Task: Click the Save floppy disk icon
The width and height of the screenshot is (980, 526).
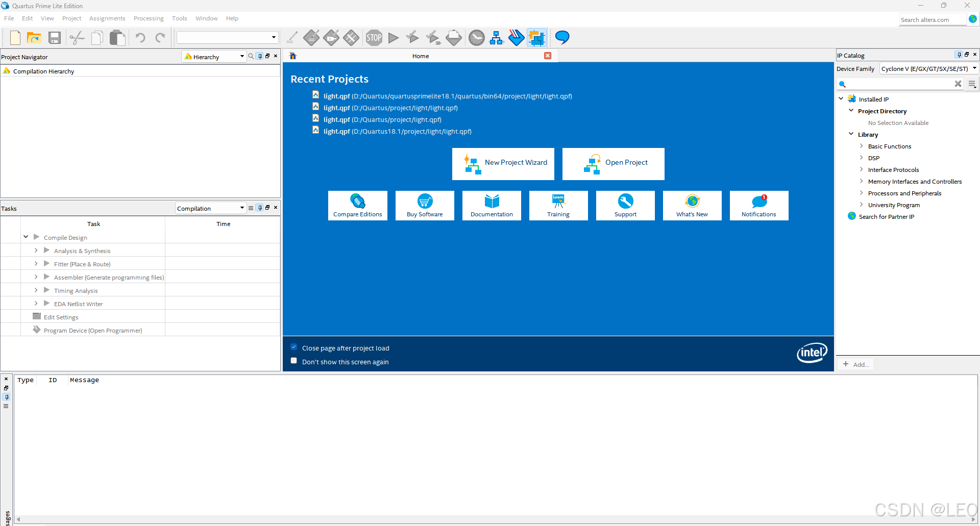Action: coord(55,38)
